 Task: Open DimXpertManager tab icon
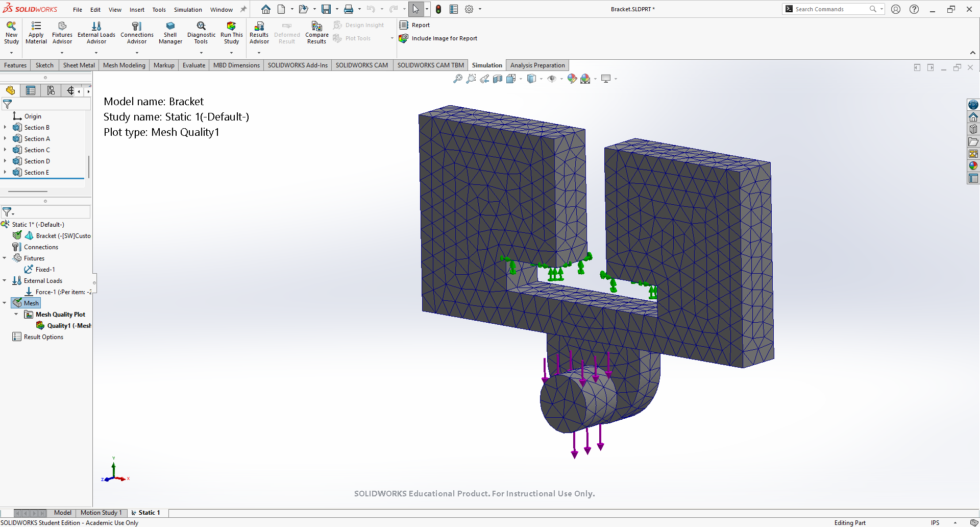(x=70, y=90)
